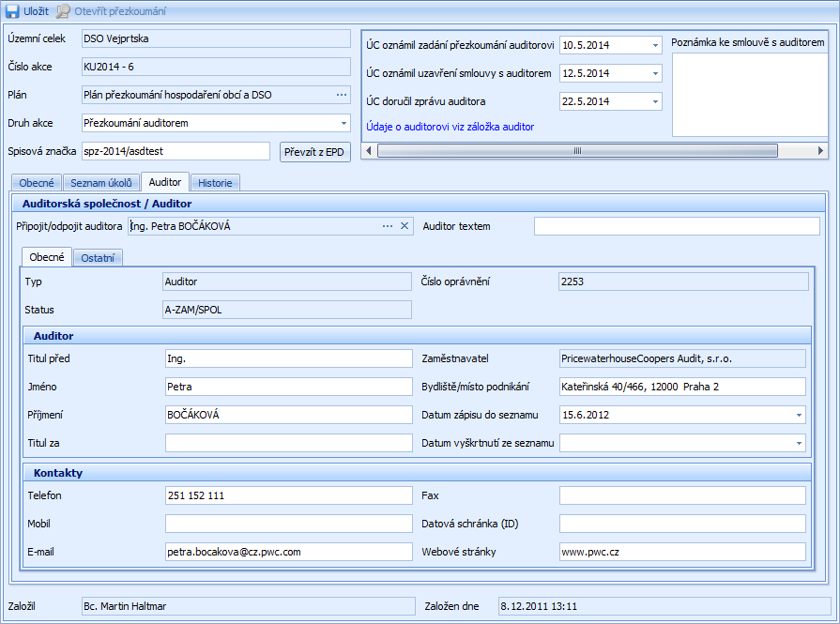Open the Seznam úkolů tab
The image size is (840, 624).
[100, 183]
